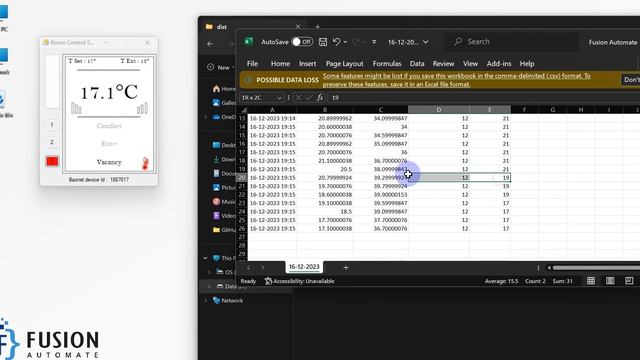Click the info icon beside POSSIBLE DATA LOSS
The height and width of the screenshot is (360, 640).
248,80
